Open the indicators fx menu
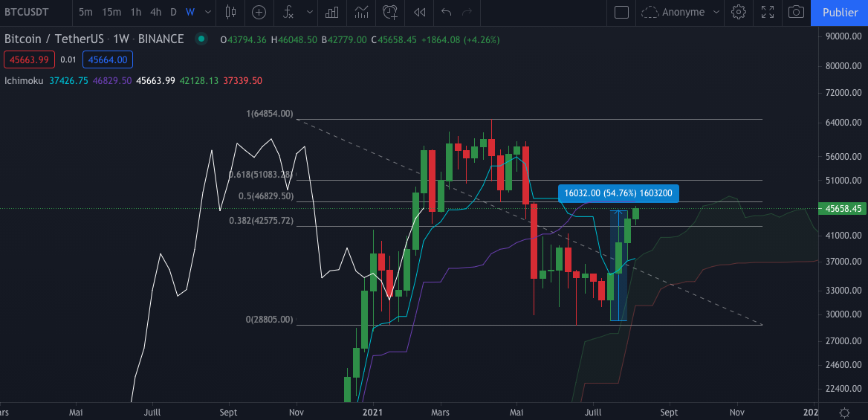Image resolution: width=868 pixels, height=420 pixels. coord(287,12)
